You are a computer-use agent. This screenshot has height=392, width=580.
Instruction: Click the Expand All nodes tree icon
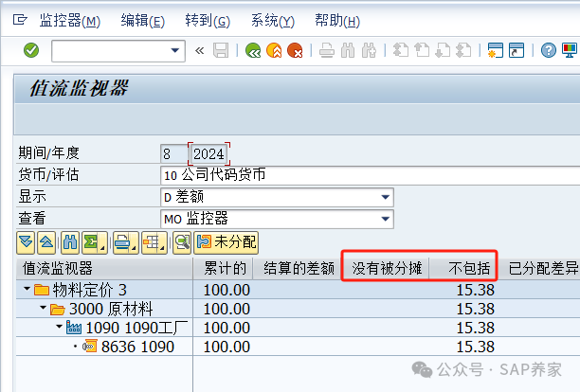click(26, 242)
